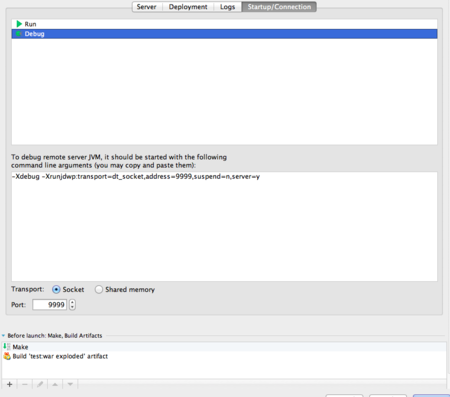Open the Deployment tab
The height and width of the screenshot is (397, 450).
click(188, 7)
